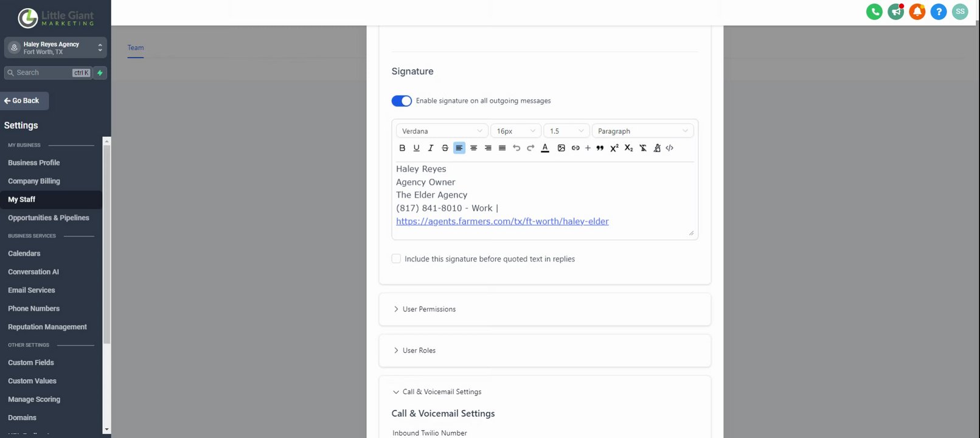Switch to the Team tab

tap(136, 48)
